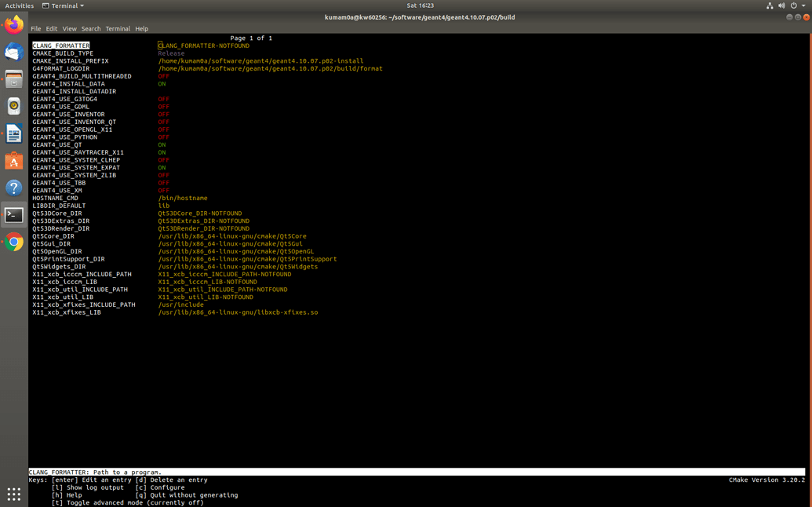Click the volume icon in the top bar
Screen dimensions: 812x507
781,5
